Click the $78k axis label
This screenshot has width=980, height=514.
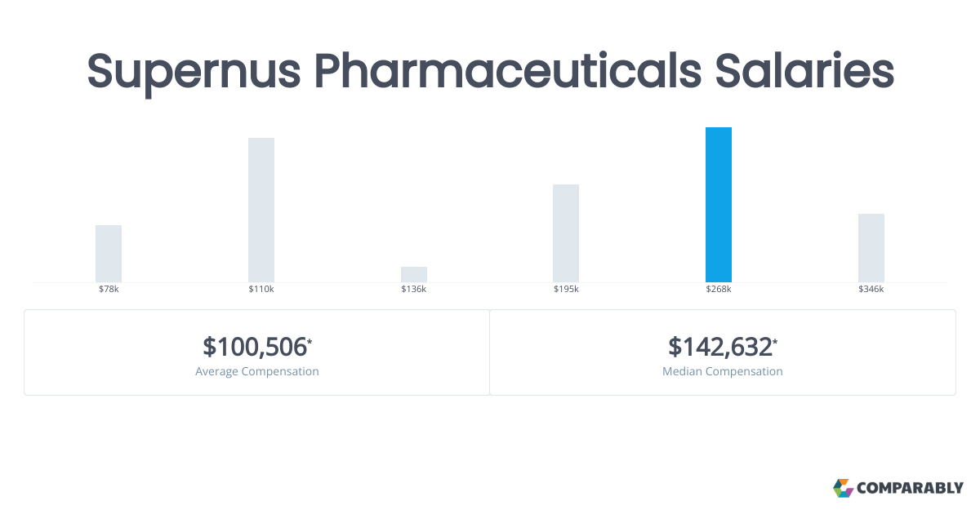(x=109, y=290)
